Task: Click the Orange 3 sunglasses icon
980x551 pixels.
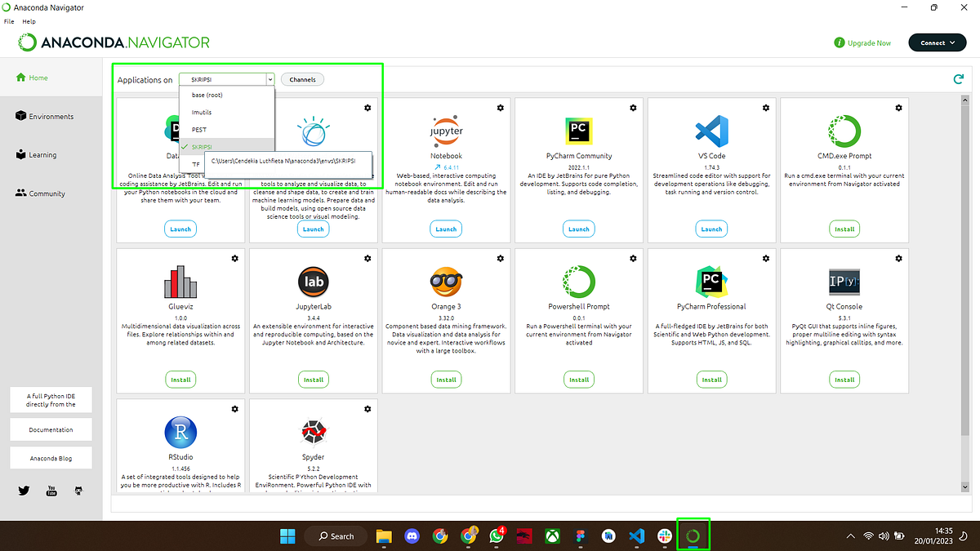Action: pos(446,282)
